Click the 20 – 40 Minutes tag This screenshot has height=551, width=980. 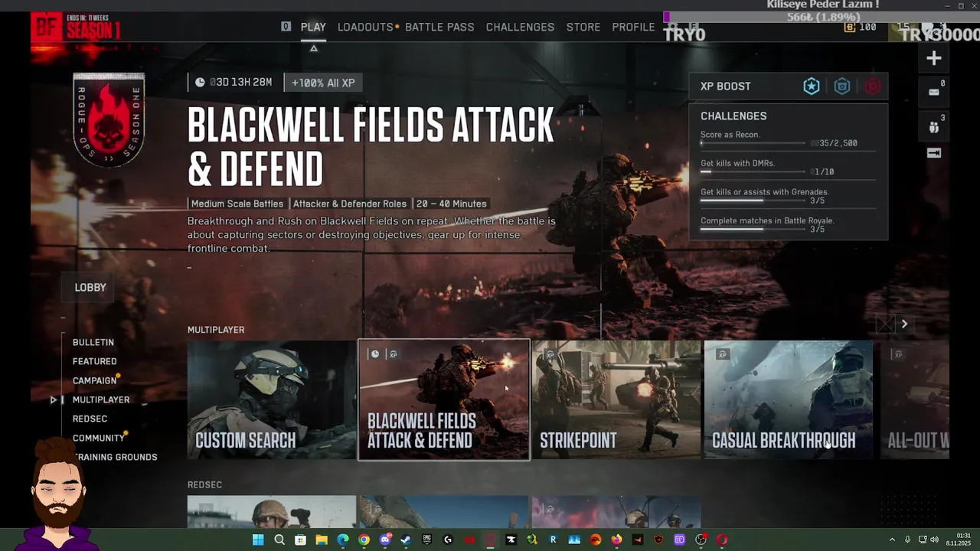point(451,204)
